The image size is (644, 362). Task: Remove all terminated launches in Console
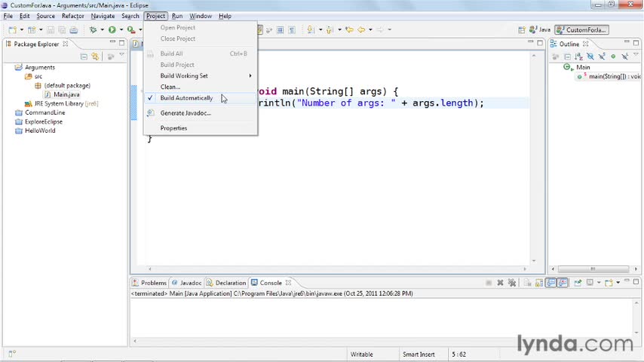coord(512,283)
